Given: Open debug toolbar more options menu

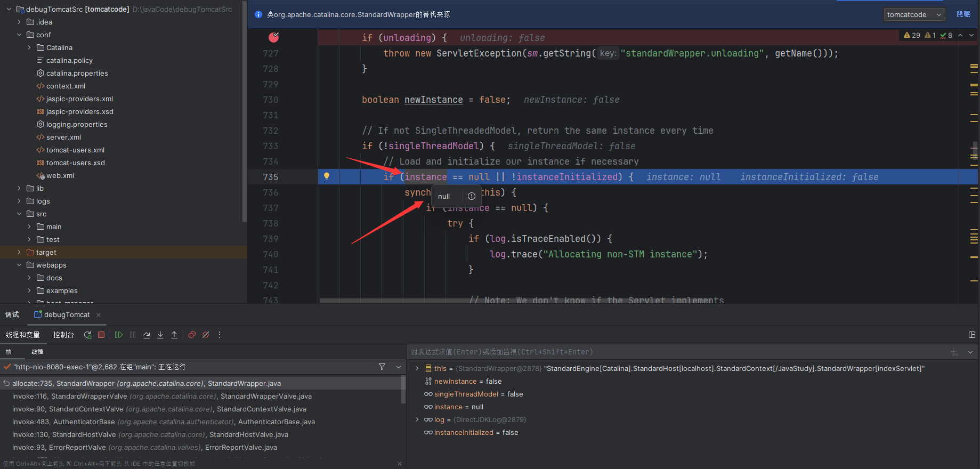Looking at the screenshot, I should 220,335.
